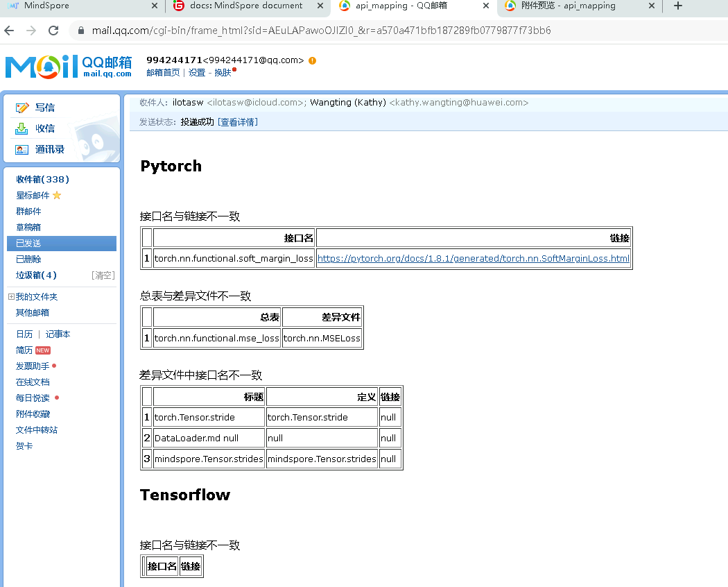Close the MindSpore tab
Viewport: 728px width, 587px height.
pyautogui.click(x=155, y=6)
